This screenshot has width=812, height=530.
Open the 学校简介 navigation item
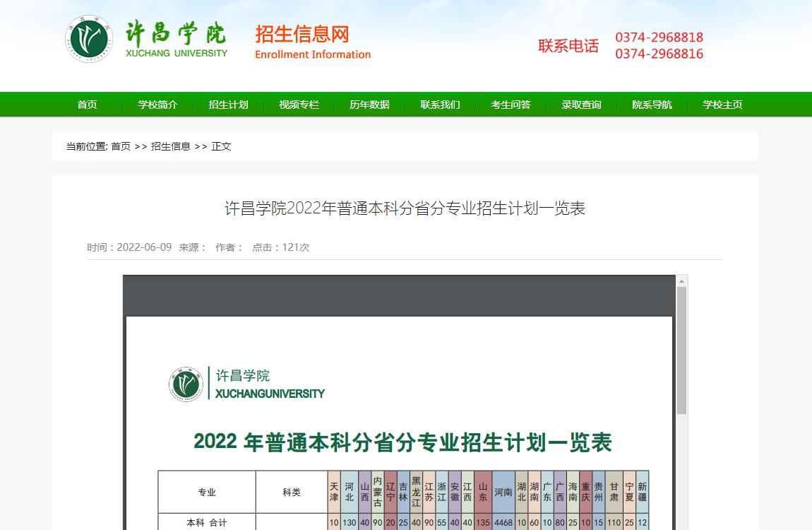tap(157, 105)
